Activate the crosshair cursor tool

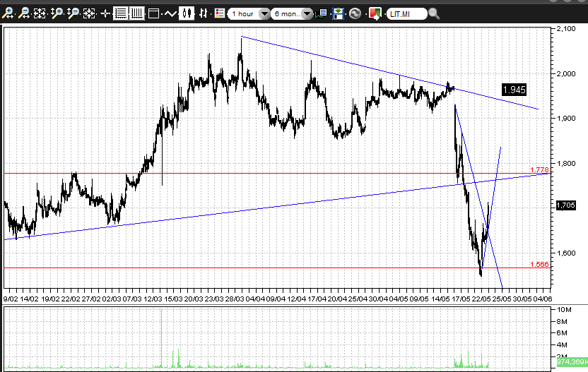[105, 14]
